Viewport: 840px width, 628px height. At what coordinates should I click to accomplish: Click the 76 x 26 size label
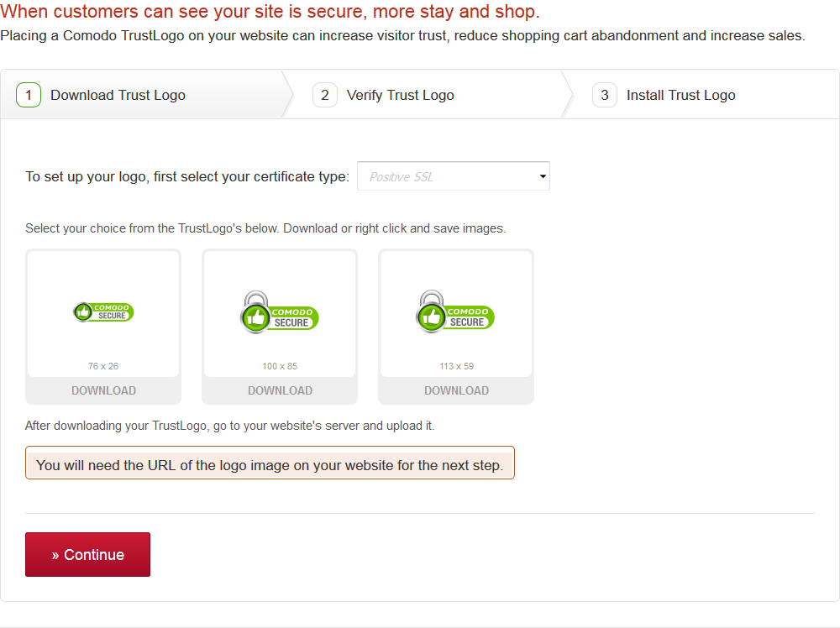[x=103, y=366]
